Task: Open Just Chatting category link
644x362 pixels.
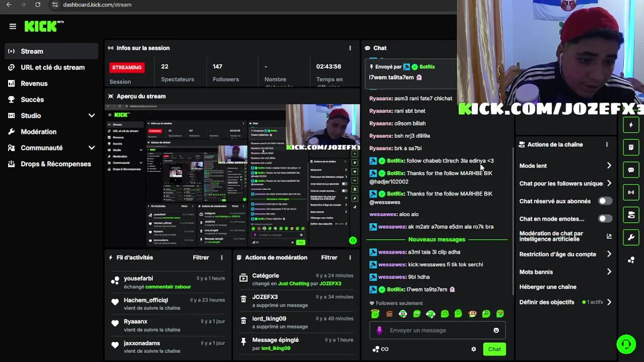Action: (293, 284)
